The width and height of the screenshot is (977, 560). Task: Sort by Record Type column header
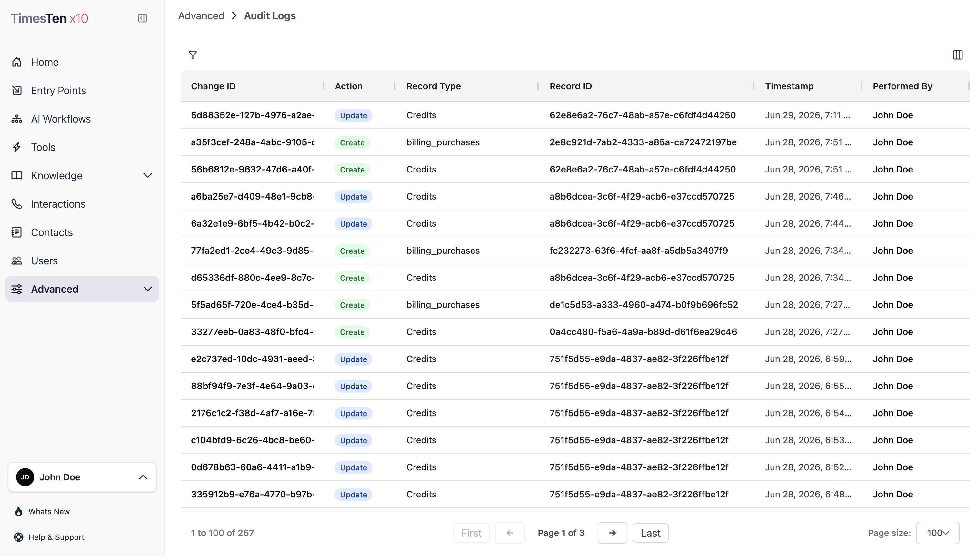pos(433,86)
